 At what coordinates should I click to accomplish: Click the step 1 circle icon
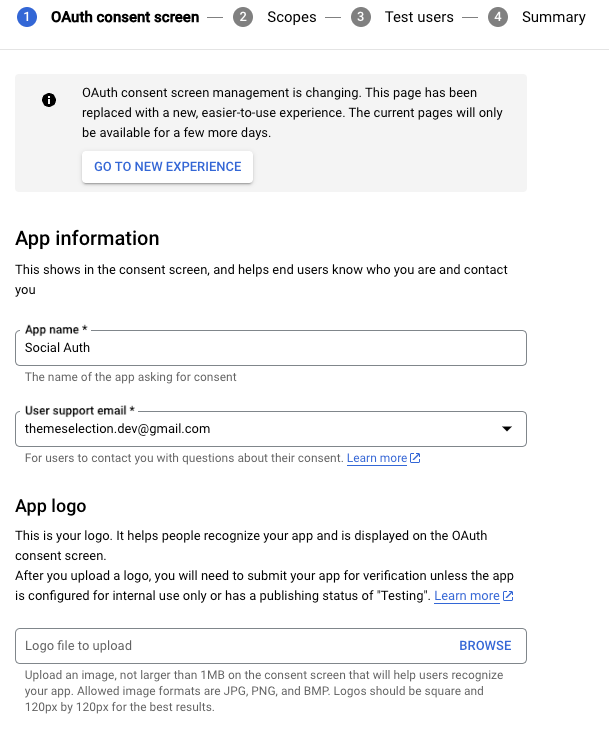[x=27, y=17]
